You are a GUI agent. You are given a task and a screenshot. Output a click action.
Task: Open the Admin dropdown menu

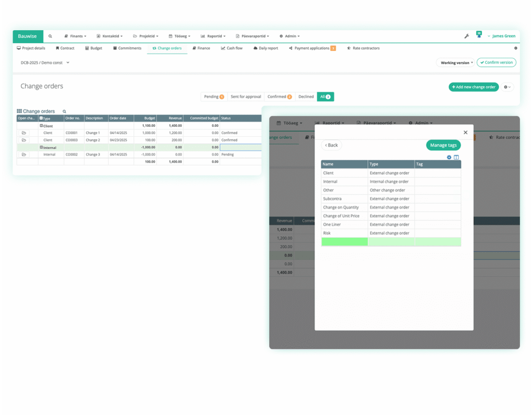pos(289,36)
